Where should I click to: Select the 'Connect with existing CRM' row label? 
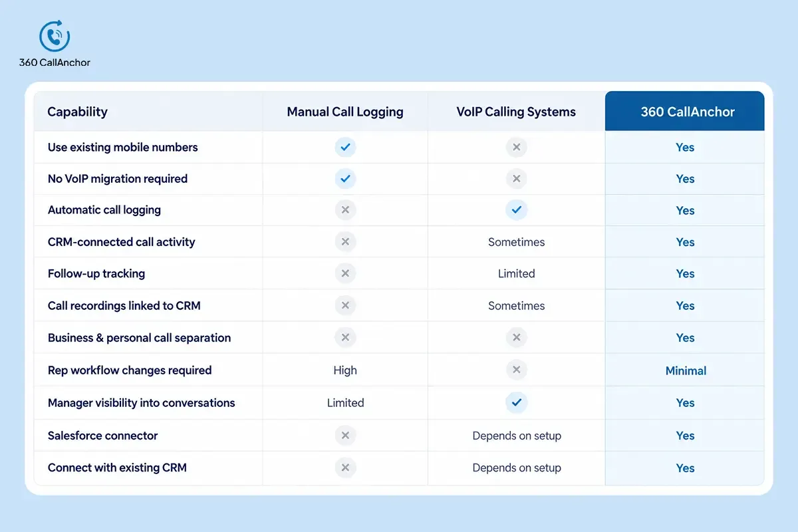[117, 467]
